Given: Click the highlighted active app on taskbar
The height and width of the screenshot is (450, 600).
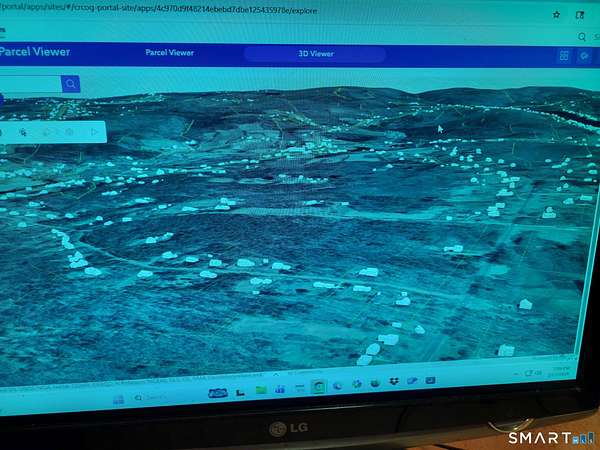Looking at the screenshot, I should point(319,387).
